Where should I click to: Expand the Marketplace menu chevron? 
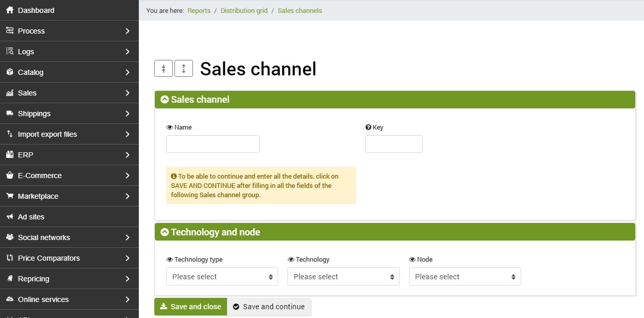pos(127,196)
